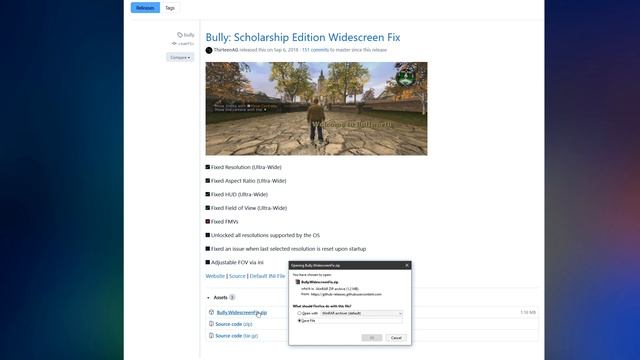Screen dimensions: 640x360
Task: Download Source code (tar.gz)
Action: point(237,336)
